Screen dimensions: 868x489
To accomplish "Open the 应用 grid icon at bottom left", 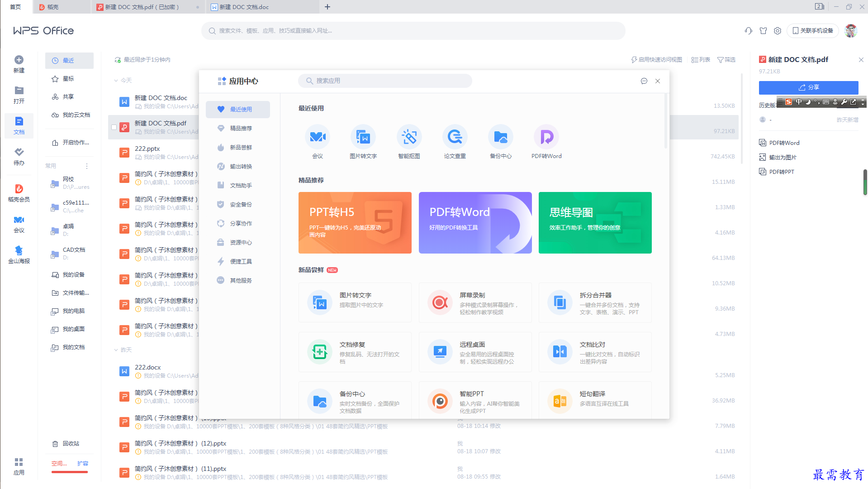I will tap(19, 466).
